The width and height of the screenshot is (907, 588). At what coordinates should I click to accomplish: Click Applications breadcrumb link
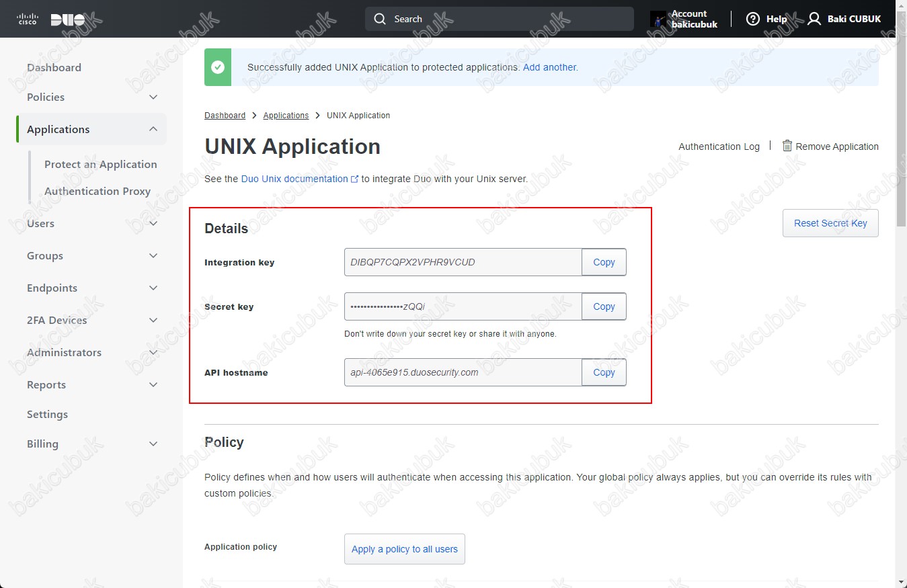[286, 116]
